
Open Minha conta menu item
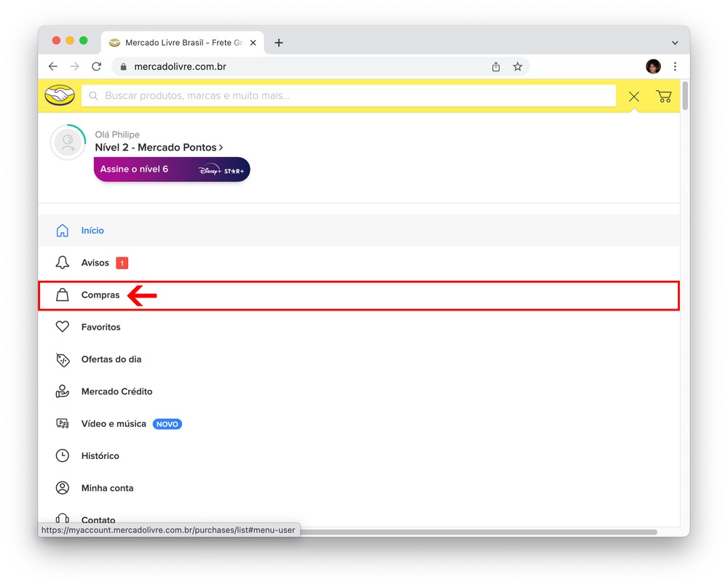tap(360, 487)
